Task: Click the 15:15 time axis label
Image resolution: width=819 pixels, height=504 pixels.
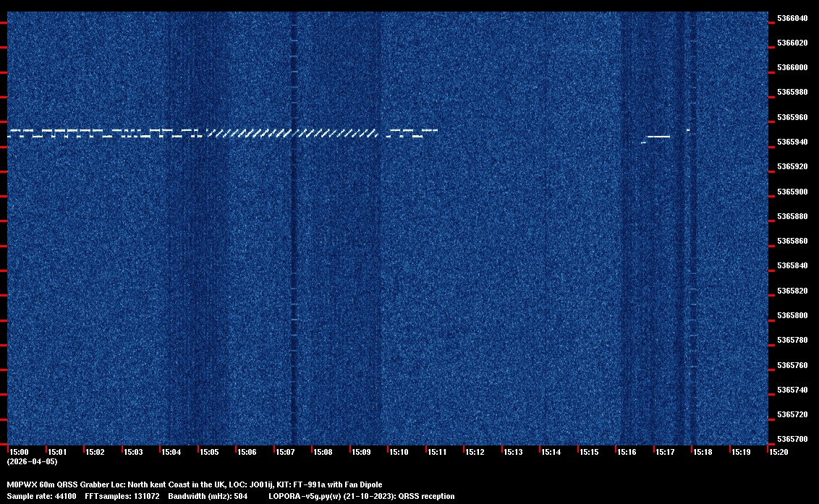Action: coord(589,452)
